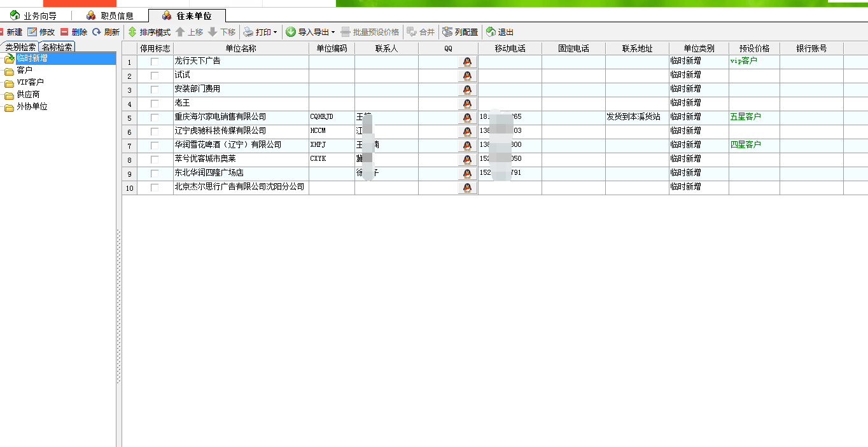Tick 停用标志 checkbox for 东北华润四隆广场店
Screen dimensions: 868x447
click(155, 174)
